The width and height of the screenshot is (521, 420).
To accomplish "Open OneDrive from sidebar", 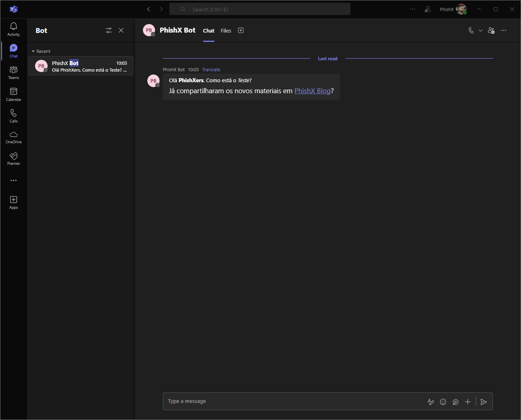I will coord(13,138).
